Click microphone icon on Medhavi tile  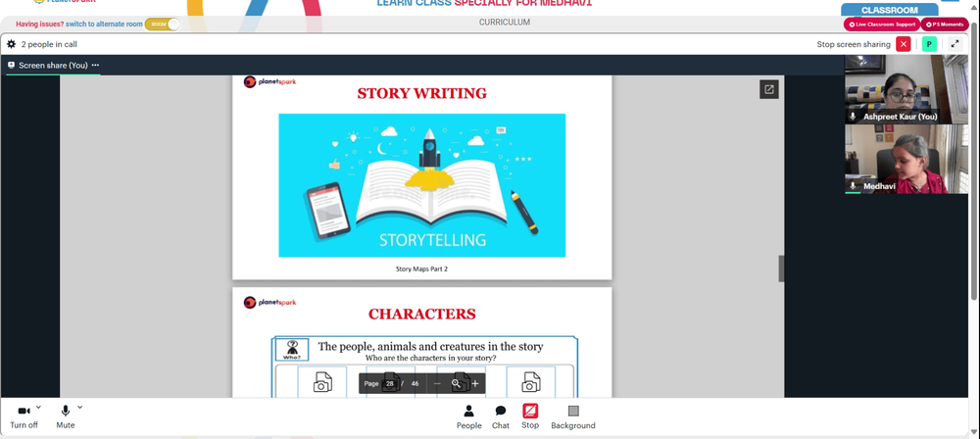(x=853, y=186)
